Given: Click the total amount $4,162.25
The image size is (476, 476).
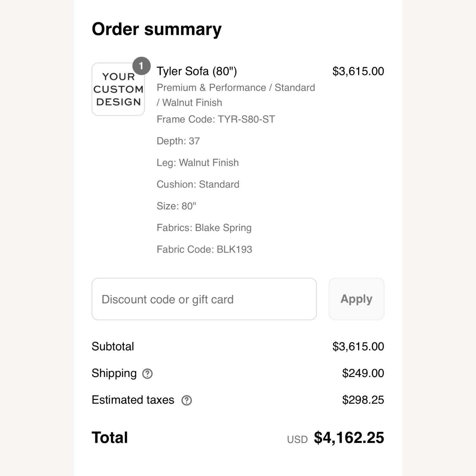Looking at the screenshot, I should click(x=349, y=438).
